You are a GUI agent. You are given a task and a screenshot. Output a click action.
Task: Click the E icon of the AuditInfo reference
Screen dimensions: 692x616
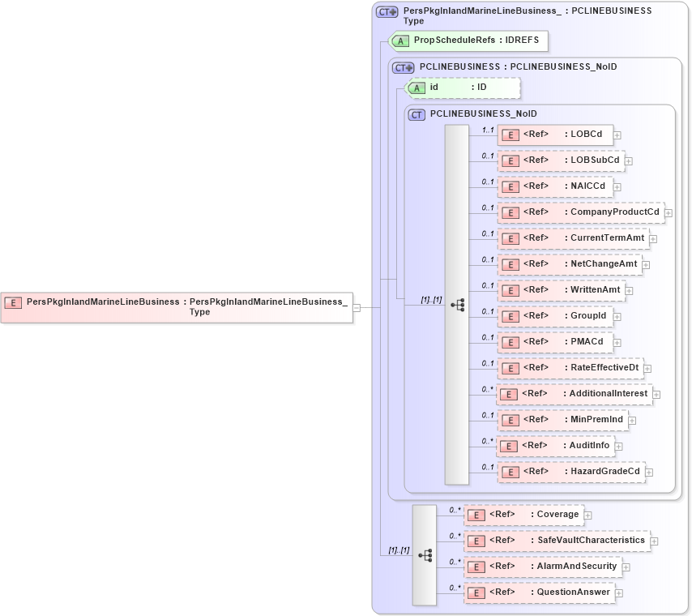(x=510, y=446)
